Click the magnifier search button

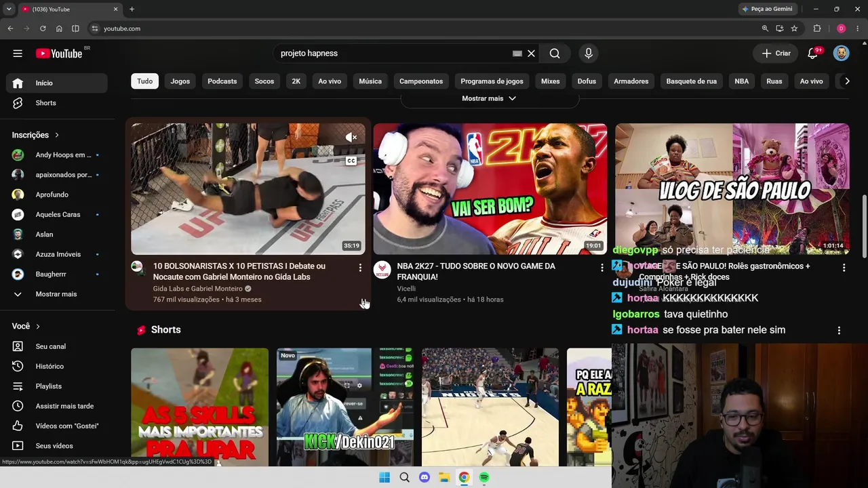coord(555,54)
